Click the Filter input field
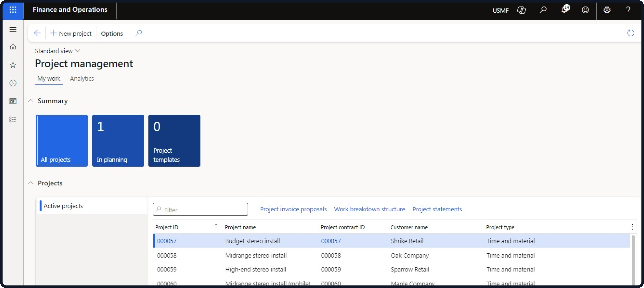 pos(200,209)
